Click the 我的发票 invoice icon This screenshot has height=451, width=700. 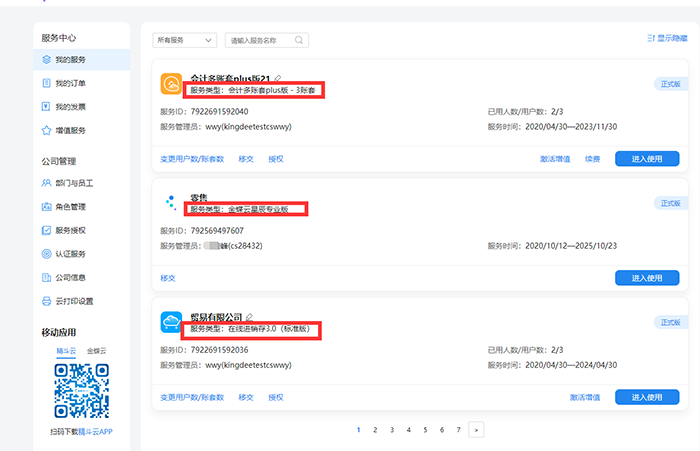(46, 106)
